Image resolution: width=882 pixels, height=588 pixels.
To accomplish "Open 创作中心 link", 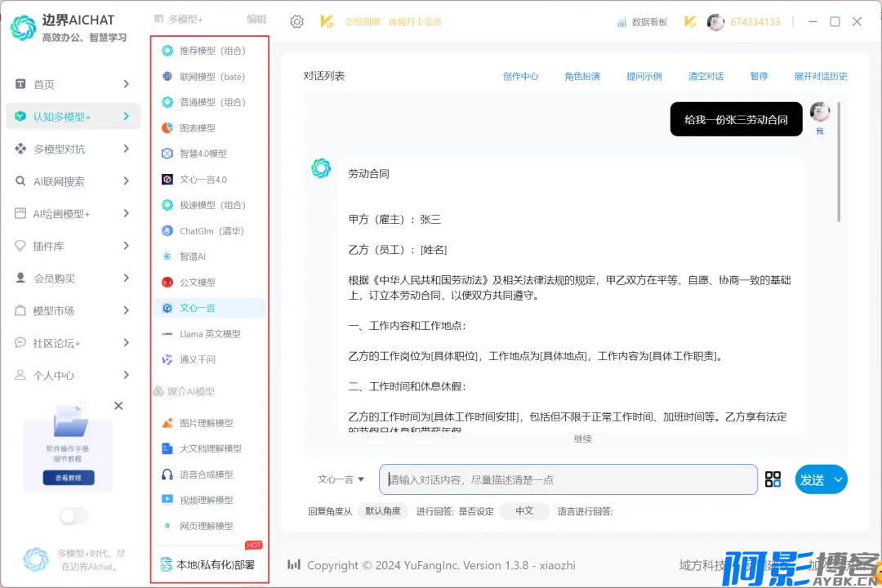I will 520,77.
